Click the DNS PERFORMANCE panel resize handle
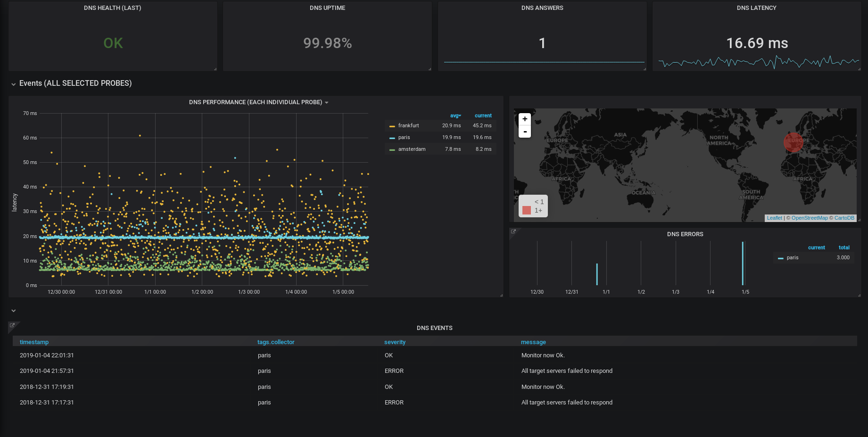868x437 pixels. (x=501, y=295)
